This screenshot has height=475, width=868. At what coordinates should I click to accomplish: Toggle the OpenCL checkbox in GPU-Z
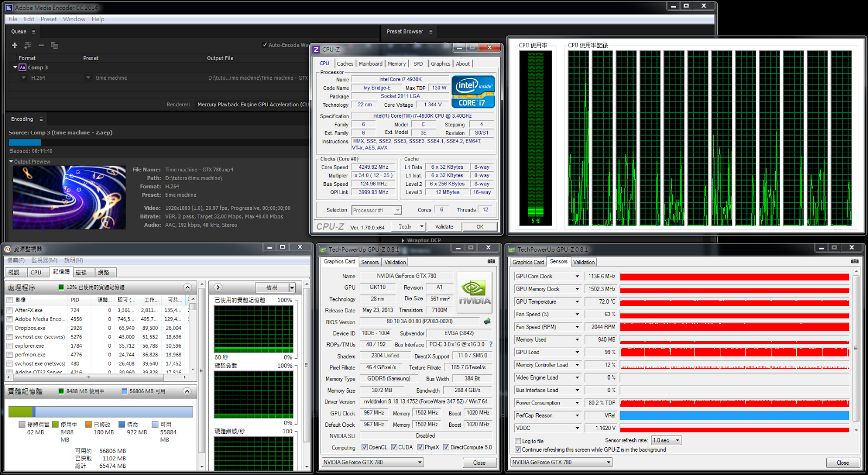pyautogui.click(x=365, y=447)
